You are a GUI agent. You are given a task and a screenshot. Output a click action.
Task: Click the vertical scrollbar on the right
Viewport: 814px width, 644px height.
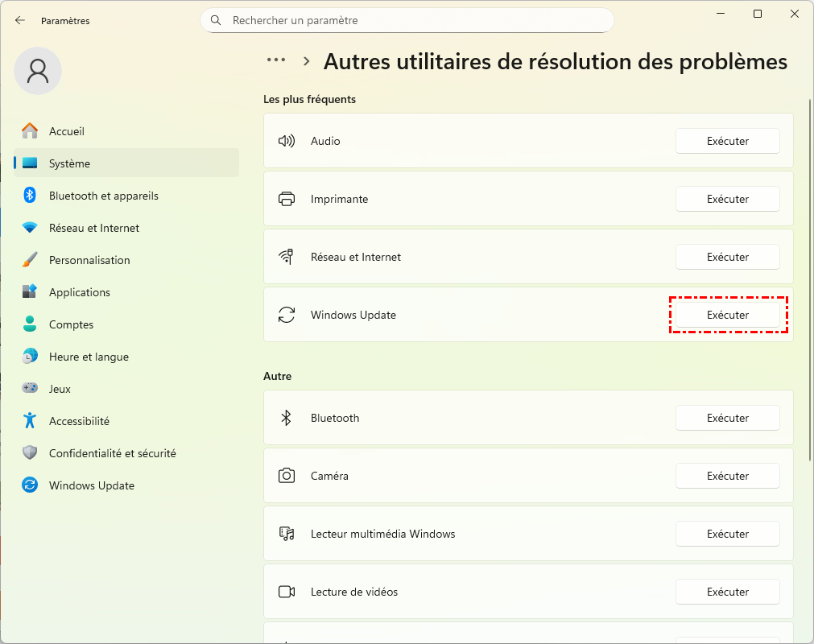tap(809, 282)
